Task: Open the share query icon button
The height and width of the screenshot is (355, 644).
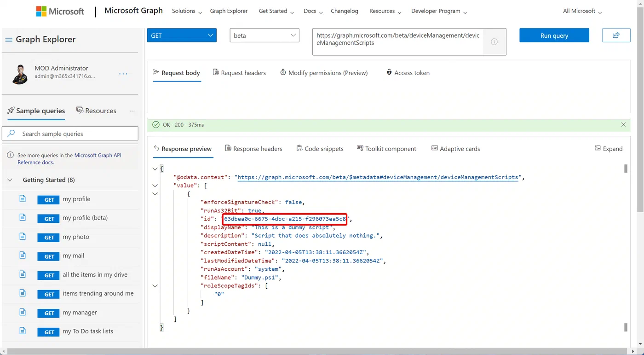Action: [x=616, y=35]
